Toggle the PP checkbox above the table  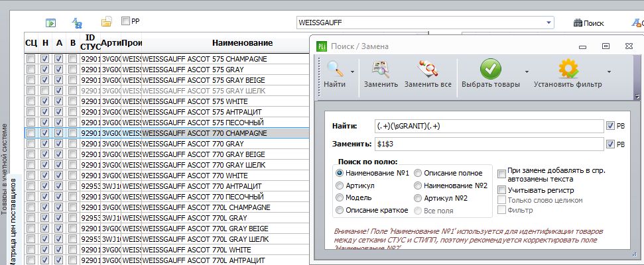coord(125,21)
